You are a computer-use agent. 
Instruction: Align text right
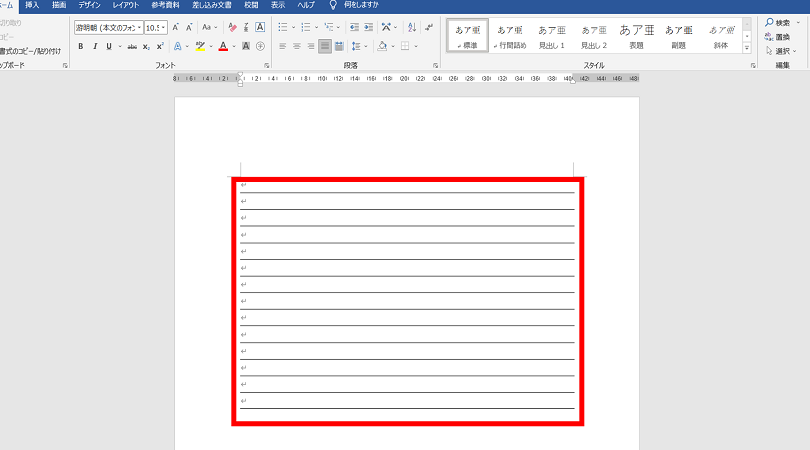pyautogui.click(x=310, y=46)
